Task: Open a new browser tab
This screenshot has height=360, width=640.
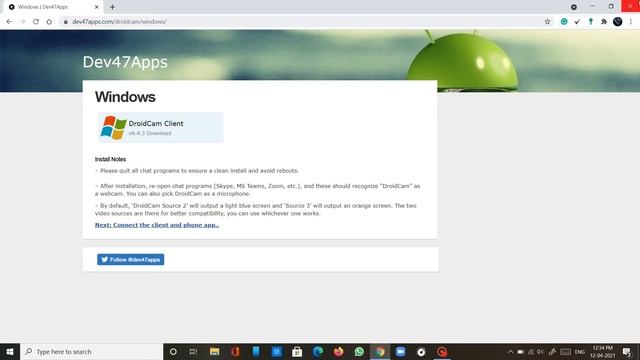Action: pos(112,7)
